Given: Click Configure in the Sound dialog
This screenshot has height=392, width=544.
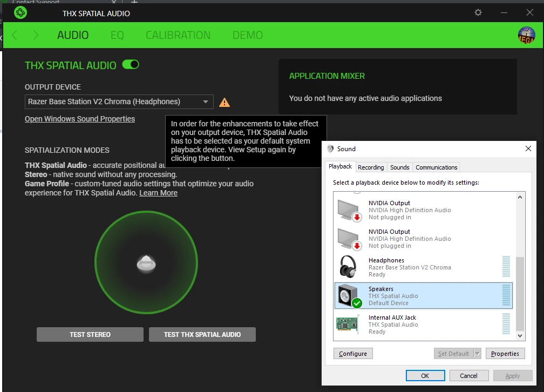Looking at the screenshot, I should pyautogui.click(x=352, y=353).
